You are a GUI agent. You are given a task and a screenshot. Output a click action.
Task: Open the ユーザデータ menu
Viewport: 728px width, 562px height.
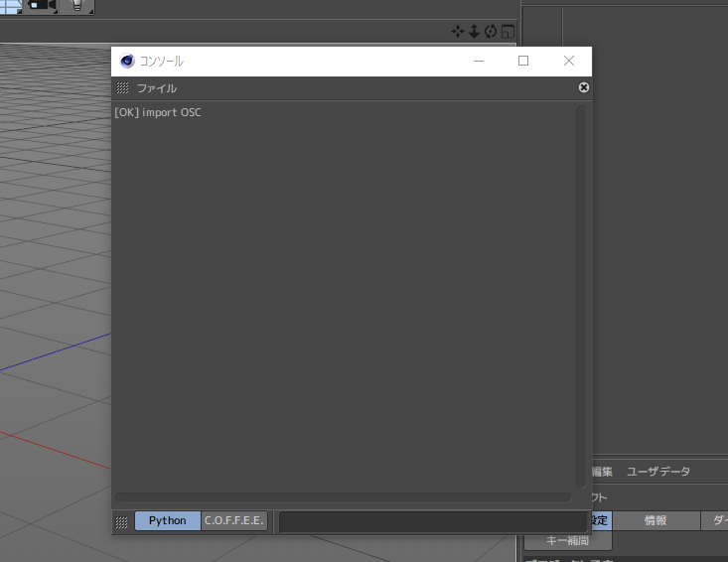coord(658,472)
